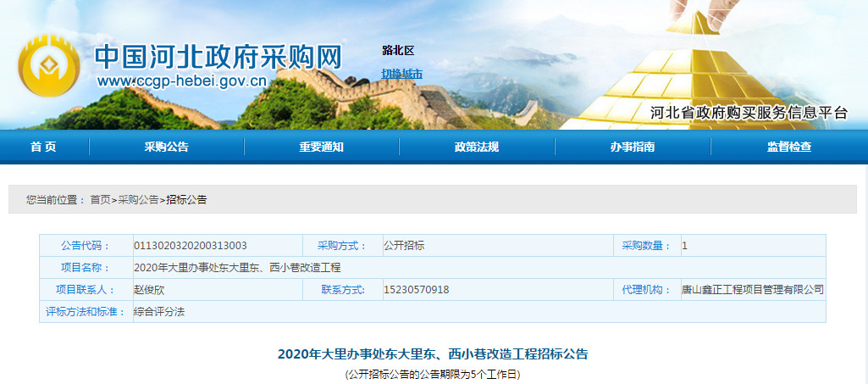Open the 采购公告 navigation menu item

point(166,147)
